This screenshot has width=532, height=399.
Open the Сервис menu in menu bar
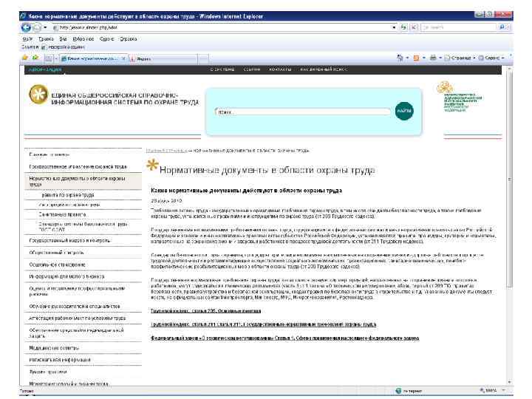[x=107, y=39]
